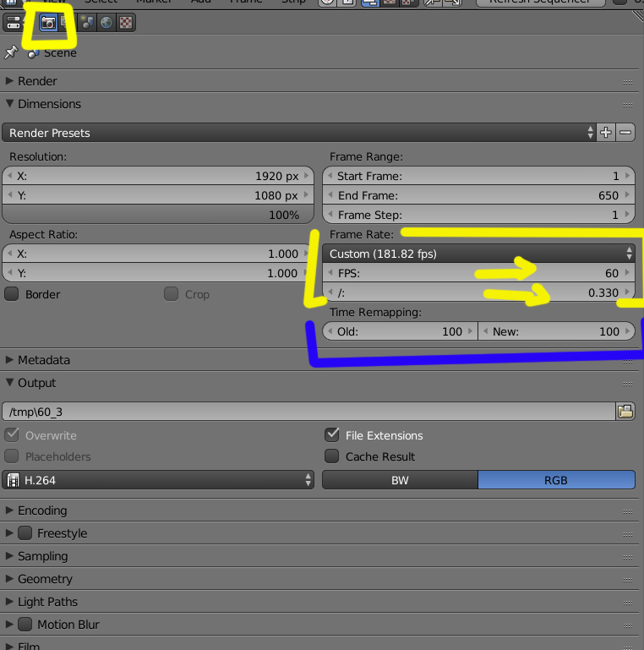Toggle the Overwrite checkbox

[x=12, y=434]
